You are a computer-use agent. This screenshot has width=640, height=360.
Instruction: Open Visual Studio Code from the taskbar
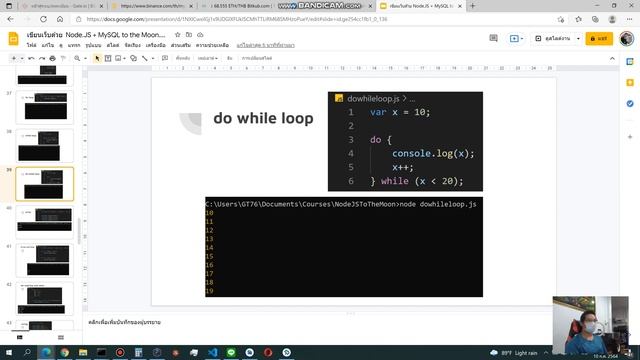pos(213,353)
